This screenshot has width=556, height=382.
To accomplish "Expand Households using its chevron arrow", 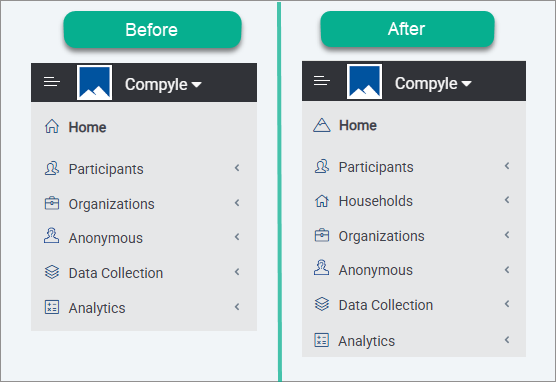I will tap(507, 200).
